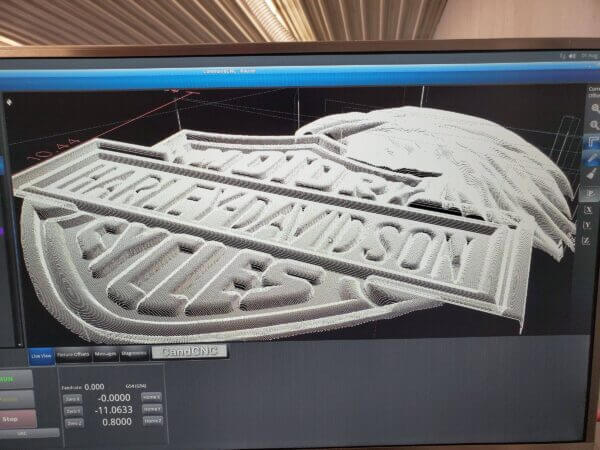The width and height of the screenshot is (600, 450).
Task: Toggle the highlighted tool view icon
Action: (592, 158)
